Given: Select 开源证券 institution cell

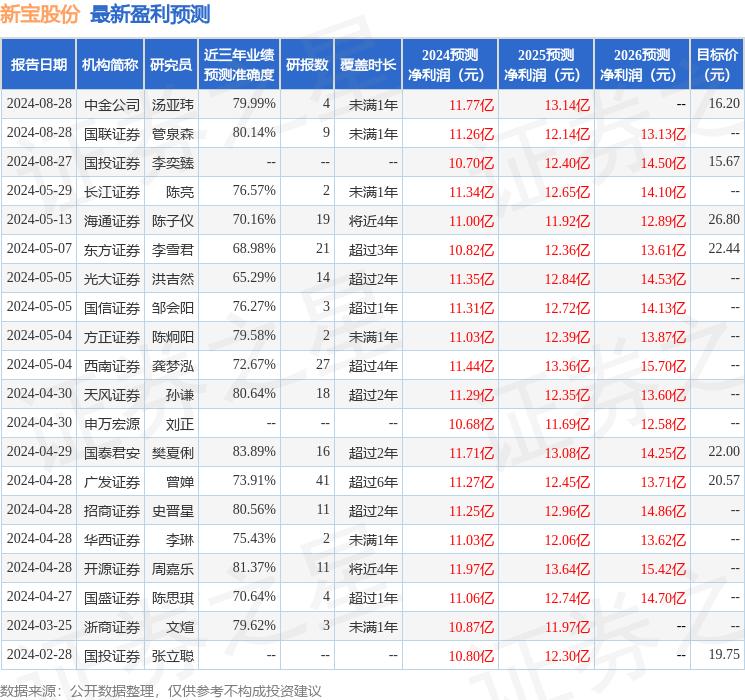Looking at the screenshot, I should 112,569.
